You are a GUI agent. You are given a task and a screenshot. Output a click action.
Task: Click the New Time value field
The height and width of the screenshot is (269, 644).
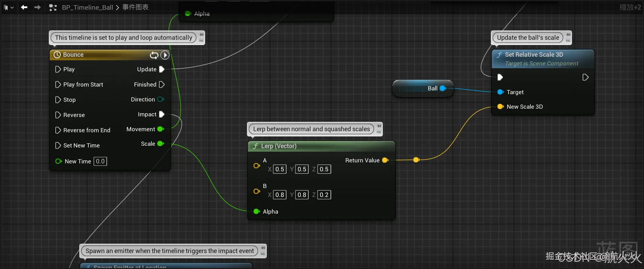click(x=100, y=161)
